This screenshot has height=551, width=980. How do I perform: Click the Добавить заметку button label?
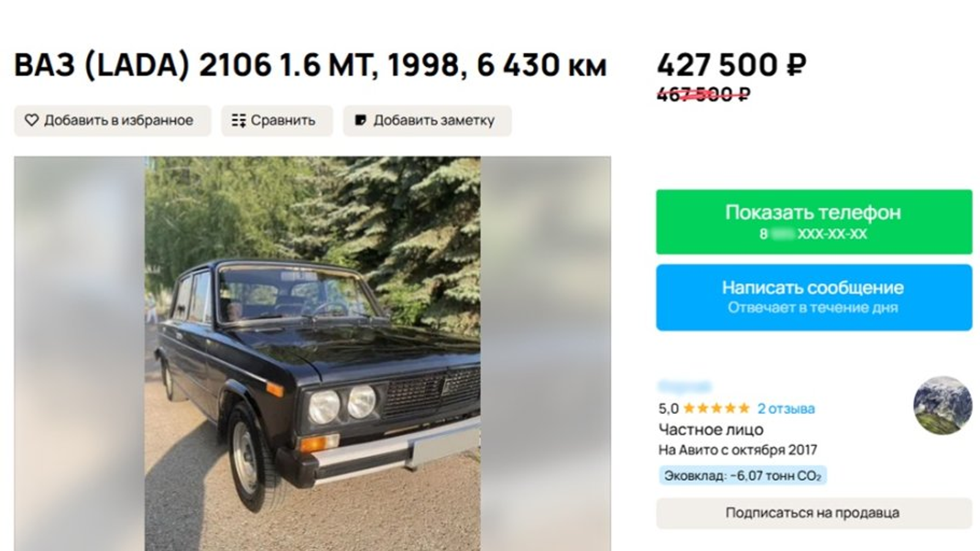point(434,121)
